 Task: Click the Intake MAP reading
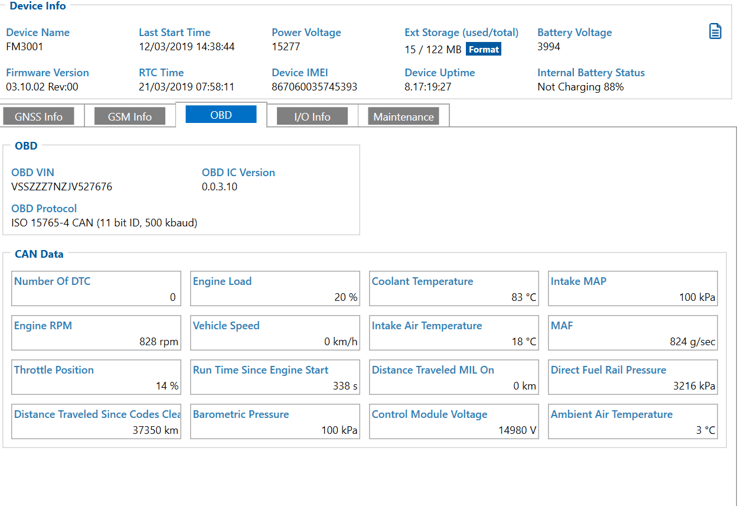point(633,289)
